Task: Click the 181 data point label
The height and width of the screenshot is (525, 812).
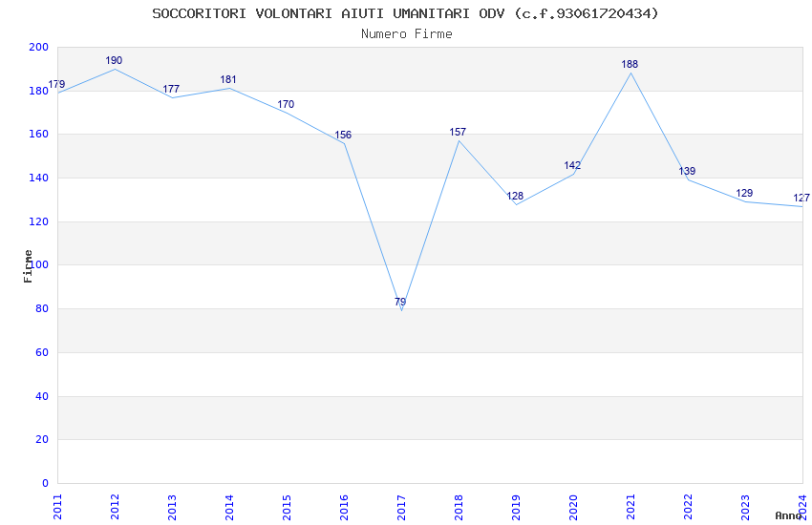Action: pyautogui.click(x=228, y=79)
